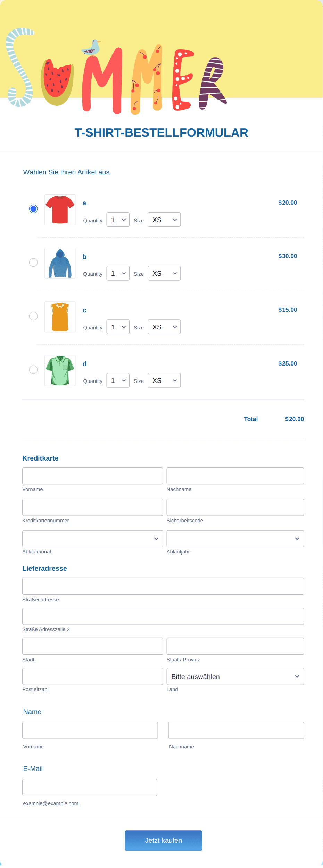Open the Size dropdown for item b
The width and height of the screenshot is (323, 868).
(164, 273)
